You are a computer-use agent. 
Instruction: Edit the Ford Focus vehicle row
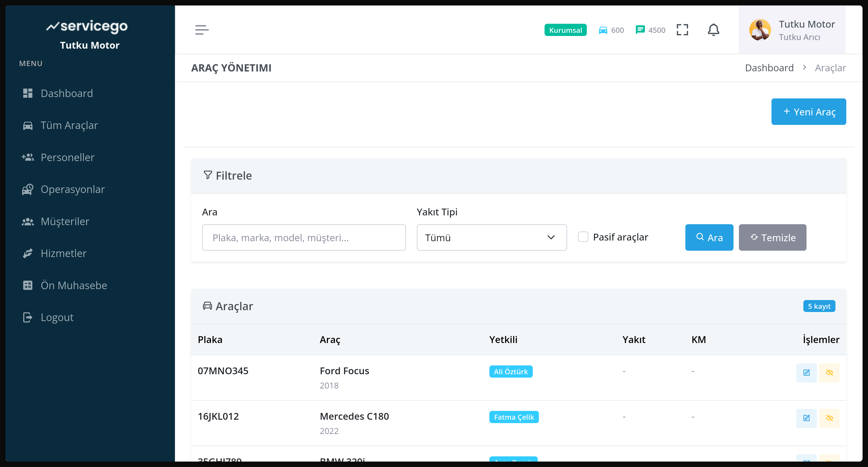pos(806,373)
